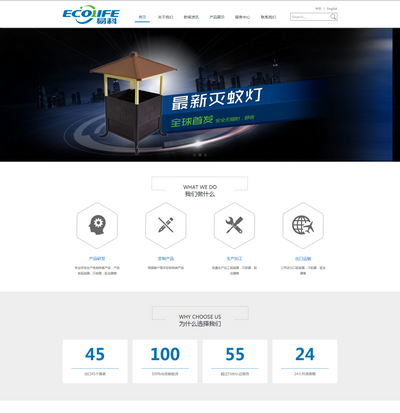
Task: Switch language to 中文
Action: pyautogui.click(x=318, y=9)
